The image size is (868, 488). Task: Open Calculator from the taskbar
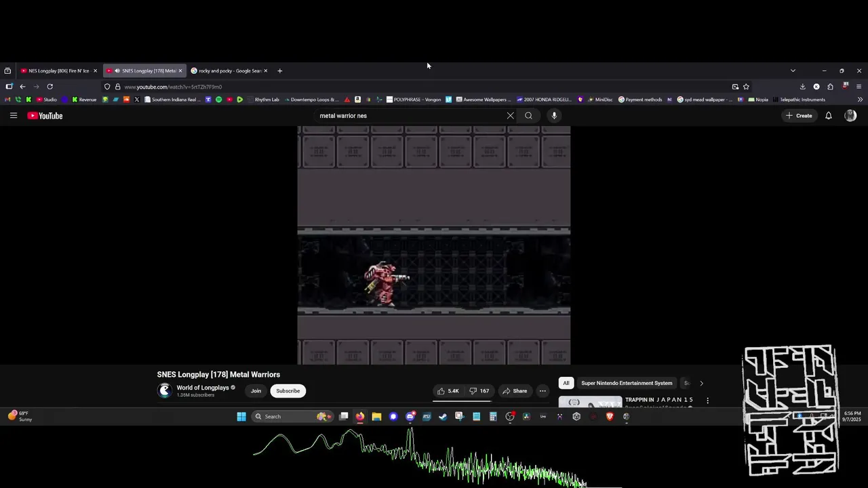point(493,417)
